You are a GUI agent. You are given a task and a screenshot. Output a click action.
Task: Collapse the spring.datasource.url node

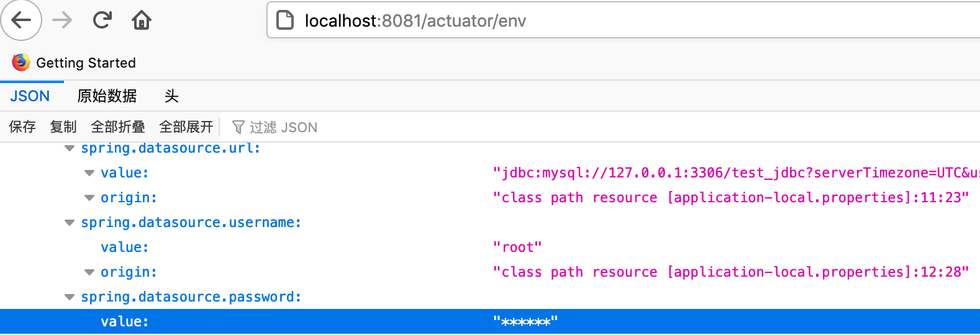pyautogui.click(x=70, y=148)
